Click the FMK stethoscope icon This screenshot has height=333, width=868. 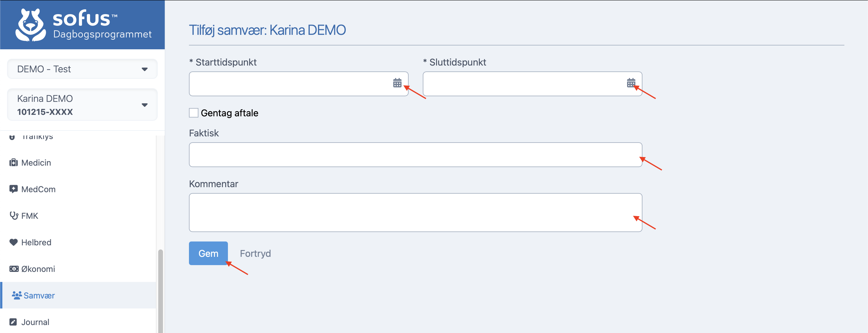14,216
